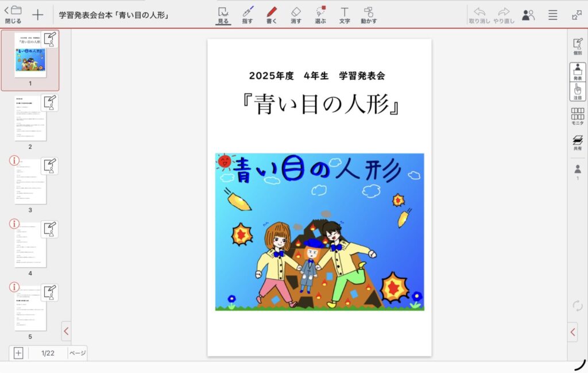Viewport: 588px width, 373px height.
Task: Select the 書く red pen tool
Action: 272,15
